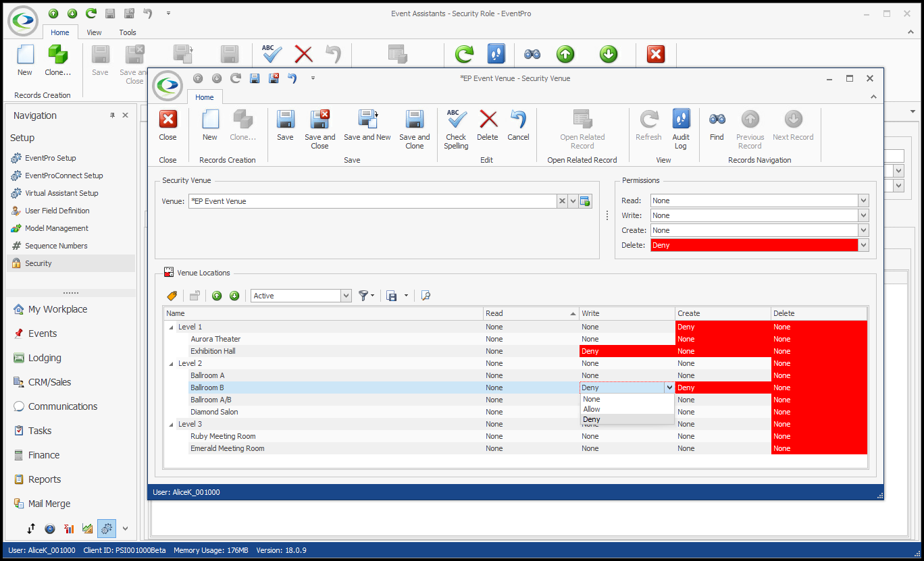Click Exhibition Hall red Deny Write cell
924x561 pixels.
(627, 351)
